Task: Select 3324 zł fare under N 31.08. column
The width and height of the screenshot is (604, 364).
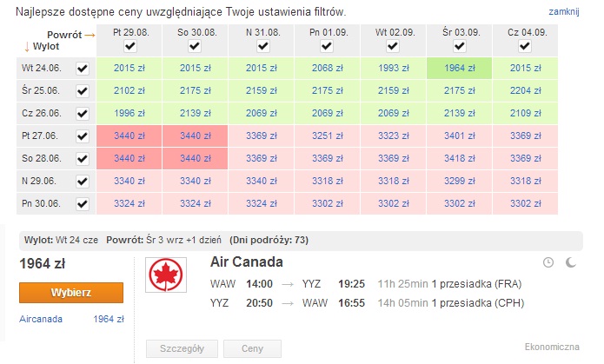Action: click(262, 203)
